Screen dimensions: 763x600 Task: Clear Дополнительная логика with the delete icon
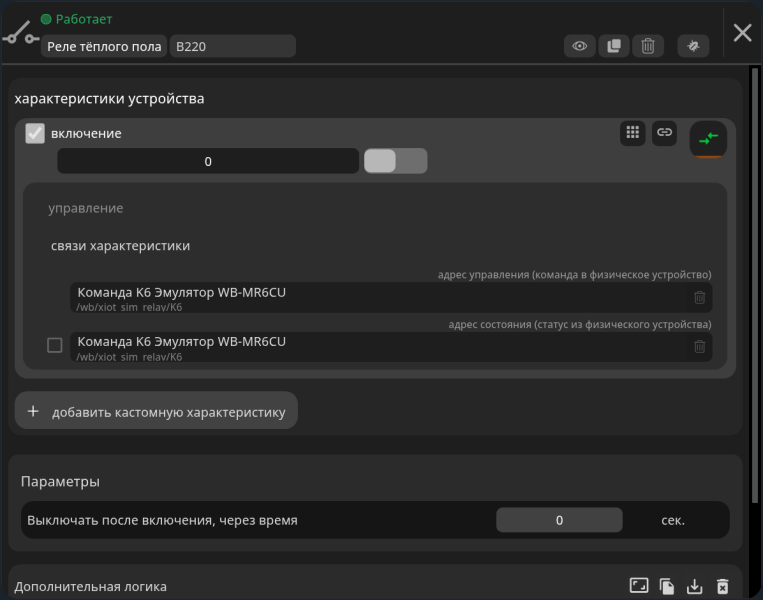pos(723,586)
